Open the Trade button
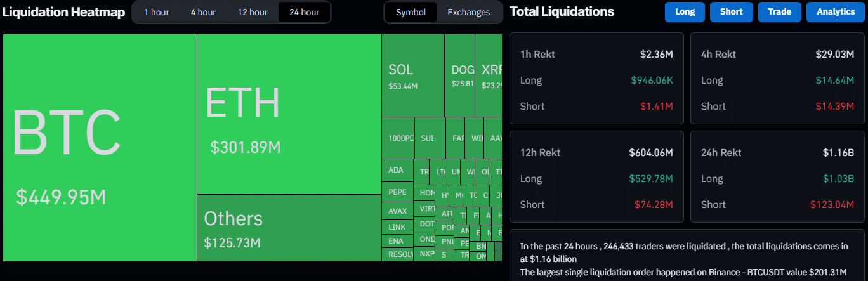The image size is (868, 281). 779,12
